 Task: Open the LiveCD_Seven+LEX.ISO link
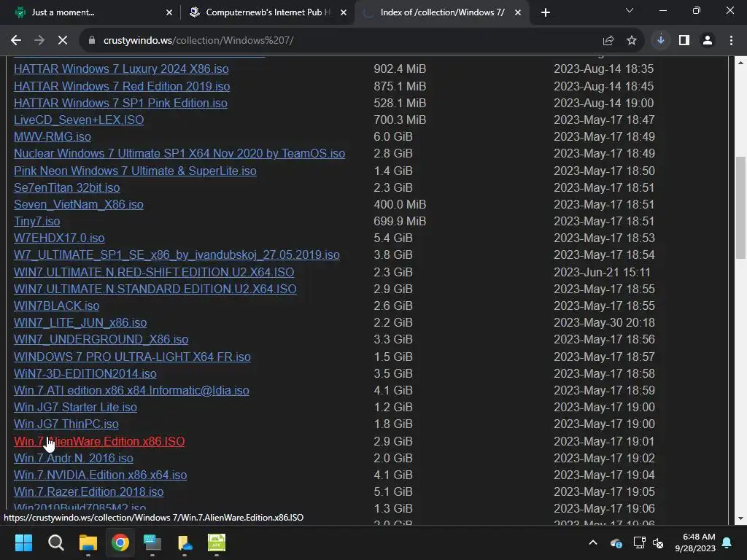(x=79, y=120)
